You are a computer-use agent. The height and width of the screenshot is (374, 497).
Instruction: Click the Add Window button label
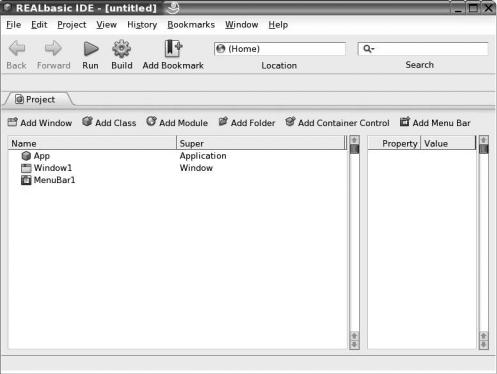pos(46,123)
